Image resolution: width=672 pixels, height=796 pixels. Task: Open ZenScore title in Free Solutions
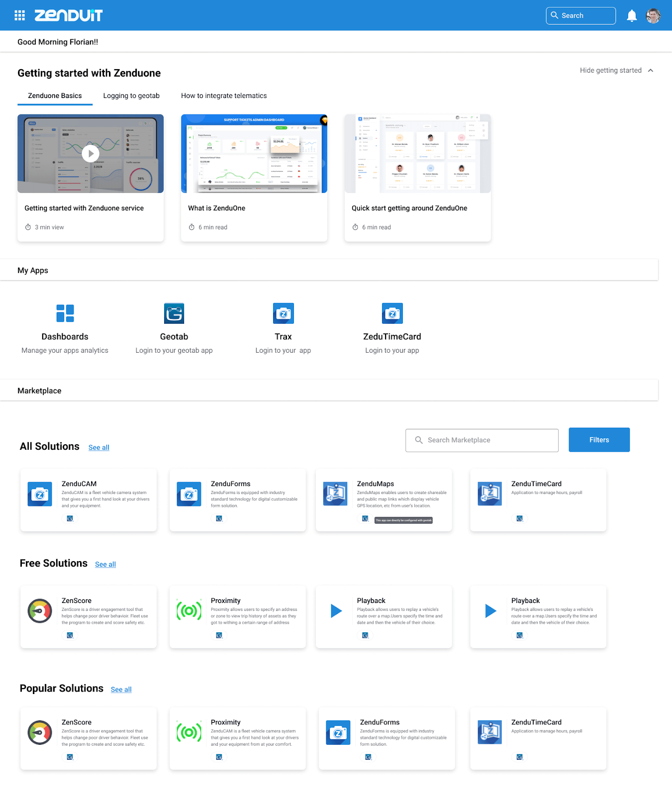click(x=77, y=601)
